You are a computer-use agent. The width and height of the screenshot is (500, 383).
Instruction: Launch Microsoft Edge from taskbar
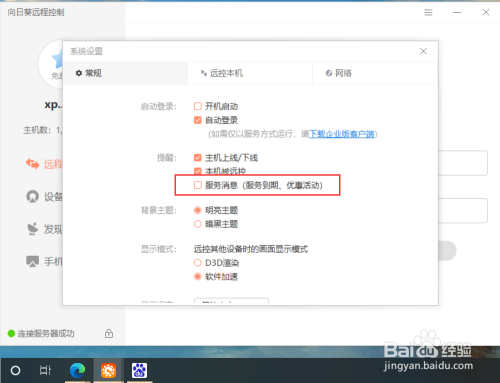(77, 370)
